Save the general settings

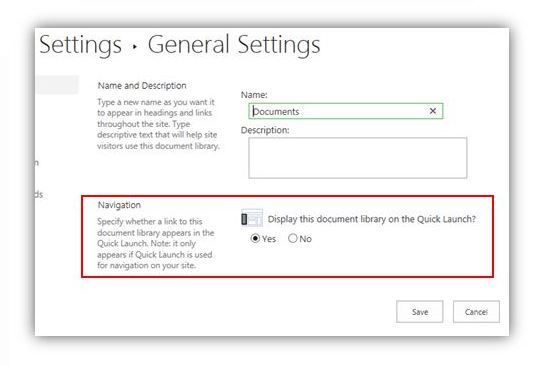click(420, 312)
